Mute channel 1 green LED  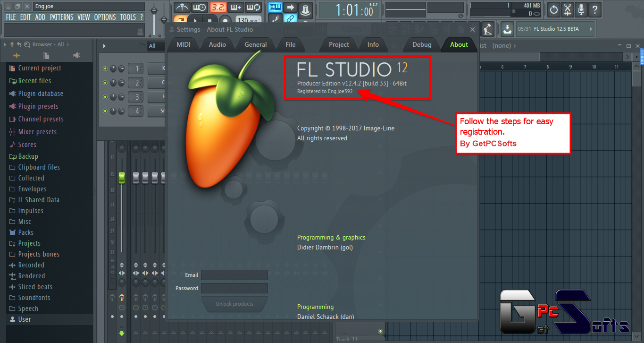(105, 69)
